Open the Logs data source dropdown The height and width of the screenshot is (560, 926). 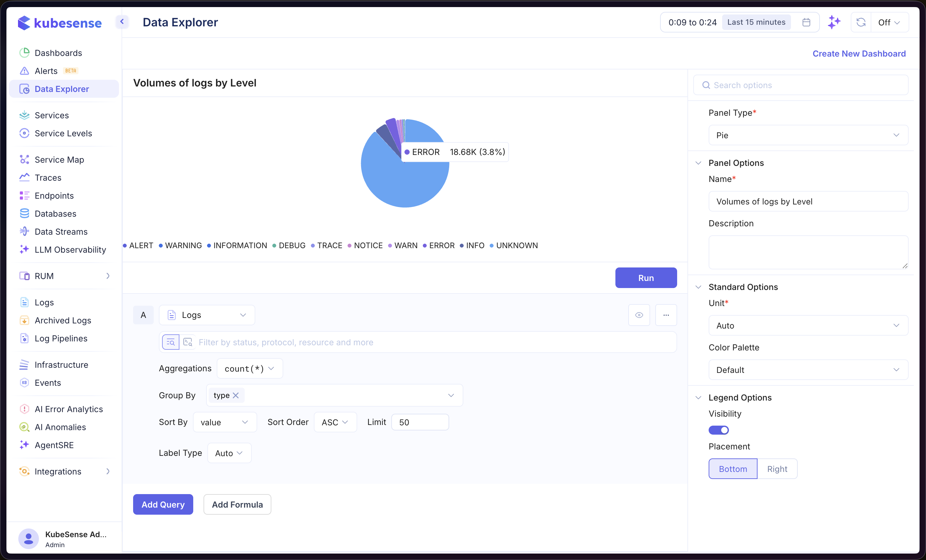[x=207, y=315]
